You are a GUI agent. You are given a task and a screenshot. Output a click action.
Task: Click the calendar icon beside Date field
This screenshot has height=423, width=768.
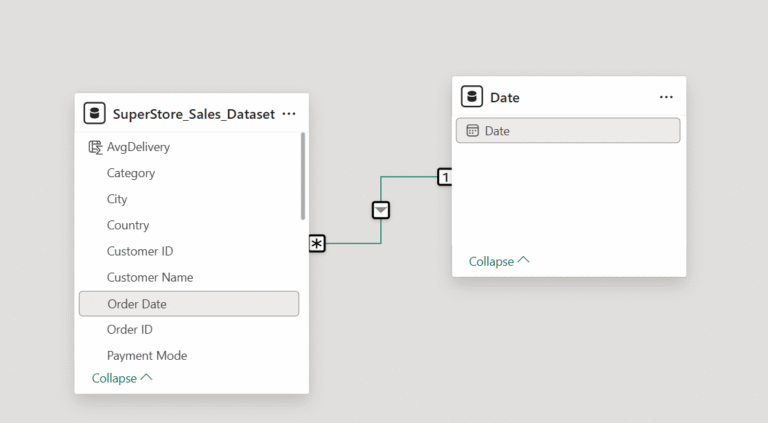pos(472,131)
